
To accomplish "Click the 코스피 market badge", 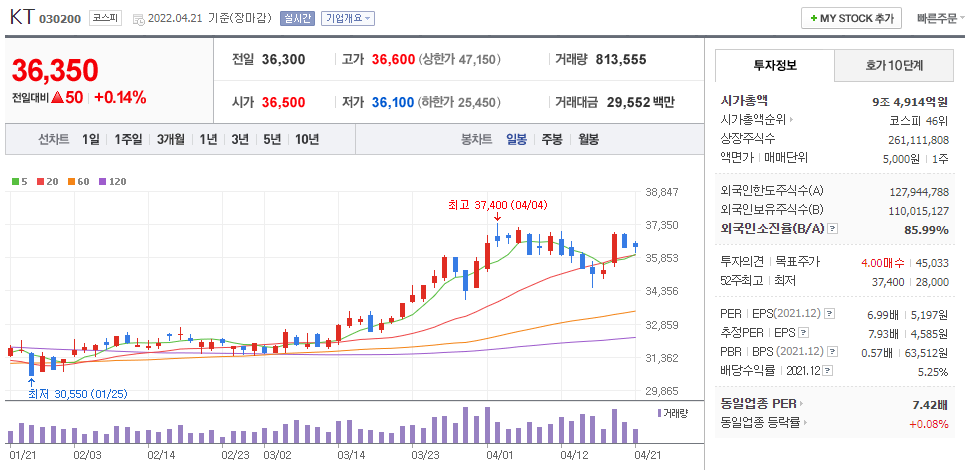I will (x=107, y=18).
